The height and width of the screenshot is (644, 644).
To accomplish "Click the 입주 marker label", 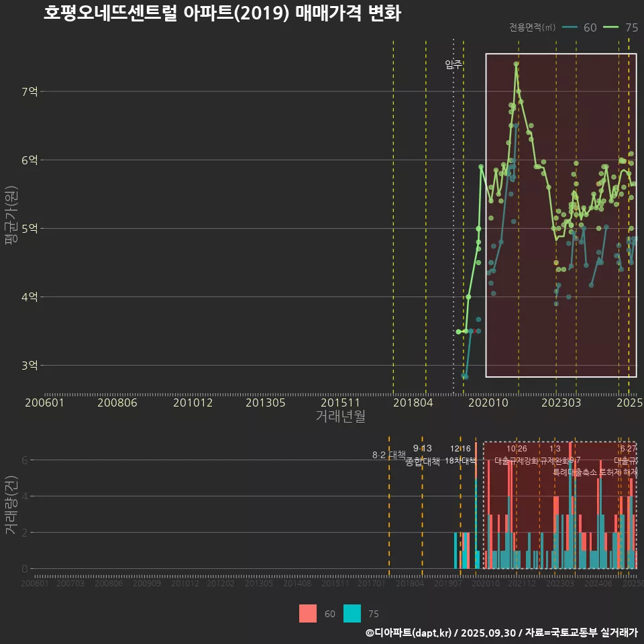I will (453, 65).
